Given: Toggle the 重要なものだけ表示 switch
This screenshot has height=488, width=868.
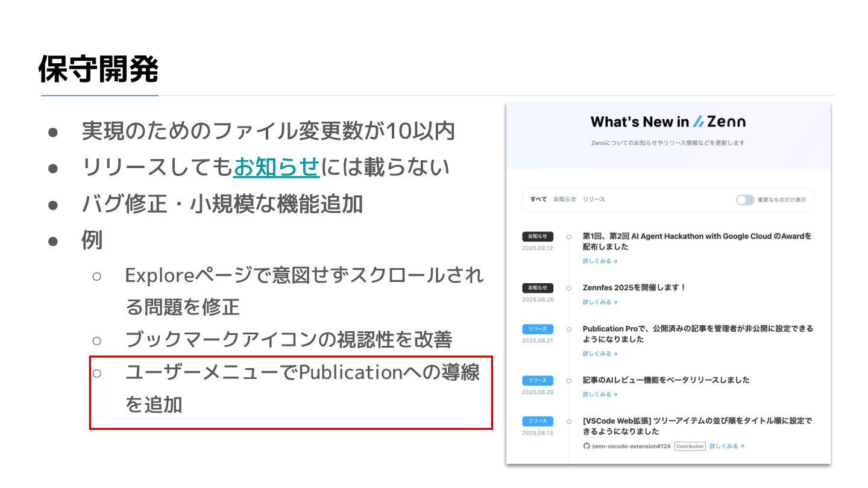Looking at the screenshot, I should pos(745,199).
